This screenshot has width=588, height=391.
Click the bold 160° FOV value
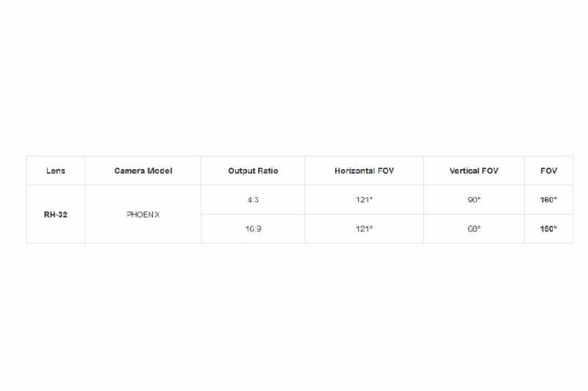548,199
